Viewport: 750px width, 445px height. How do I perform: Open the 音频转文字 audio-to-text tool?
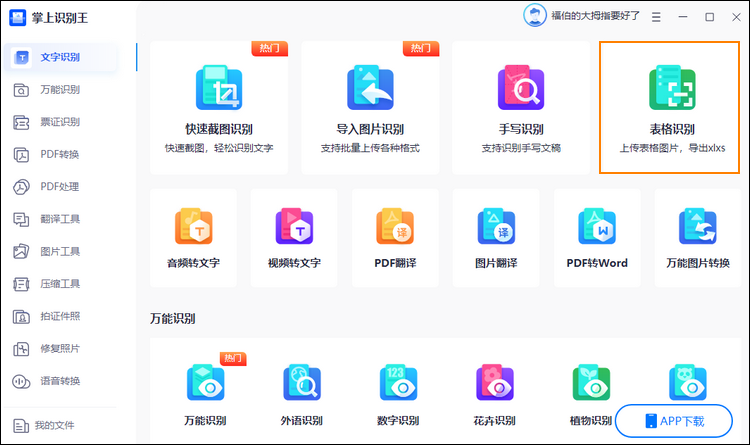pos(193,238)
